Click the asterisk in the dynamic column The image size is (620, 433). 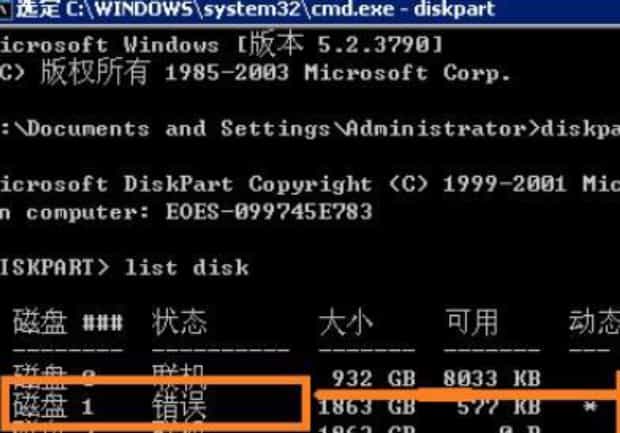point(590,407)
